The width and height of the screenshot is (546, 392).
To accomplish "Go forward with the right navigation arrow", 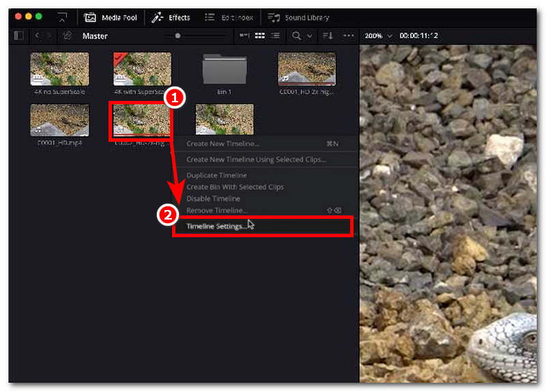I will pos(49,35).
